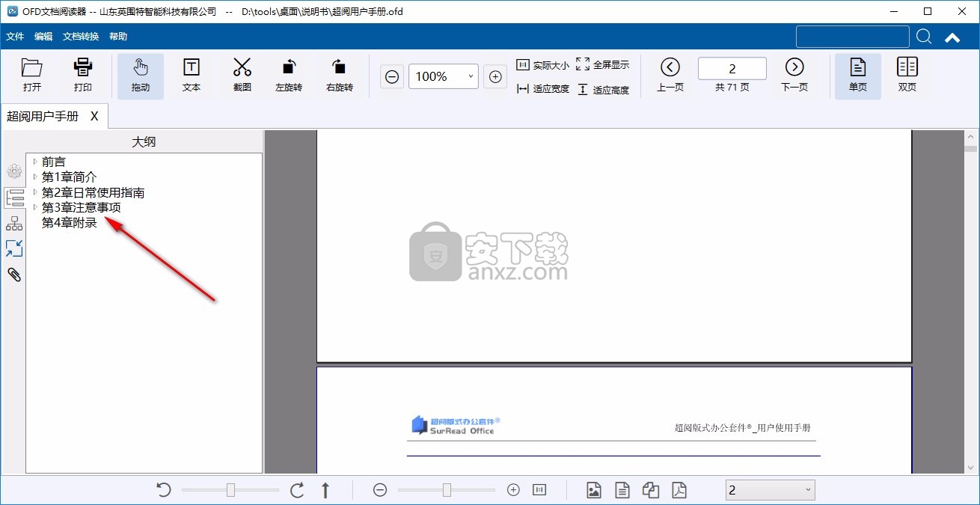Click the up arrow in bottom bar

[325, 490]
